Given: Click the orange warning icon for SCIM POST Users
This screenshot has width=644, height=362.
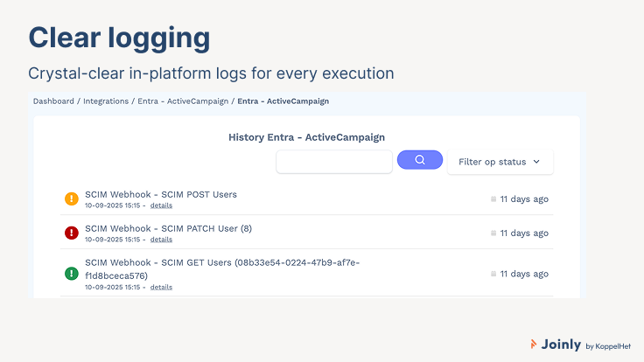Looking at the screenshot, I should coord(72,198).
